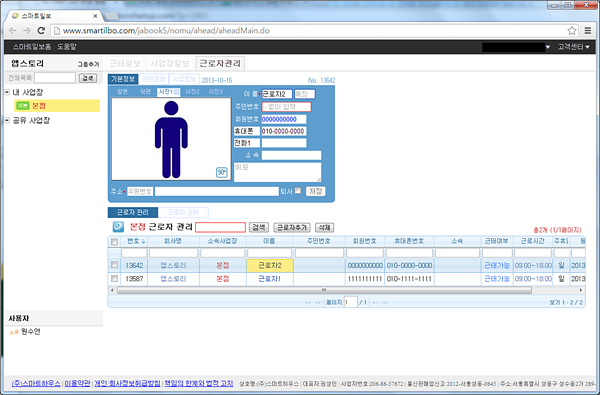This screenshot has height=395, width=600.
Task: Click the 근로자추가 button
Action: tap(292, 227)
